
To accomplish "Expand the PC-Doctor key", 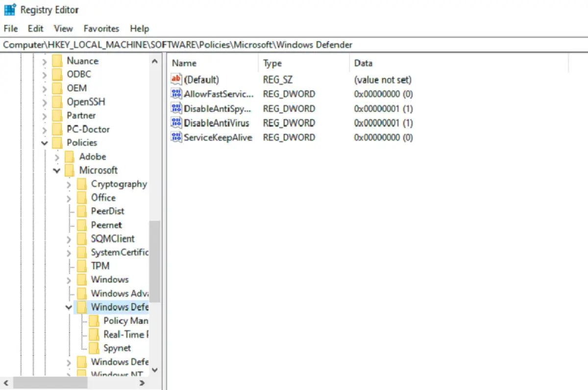I will tap(45, 130).
